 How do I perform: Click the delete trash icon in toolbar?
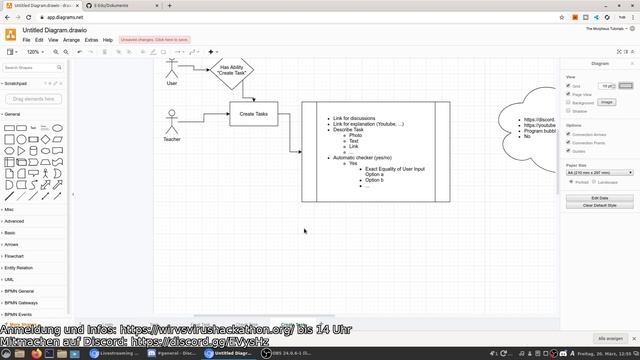point(104,52)
